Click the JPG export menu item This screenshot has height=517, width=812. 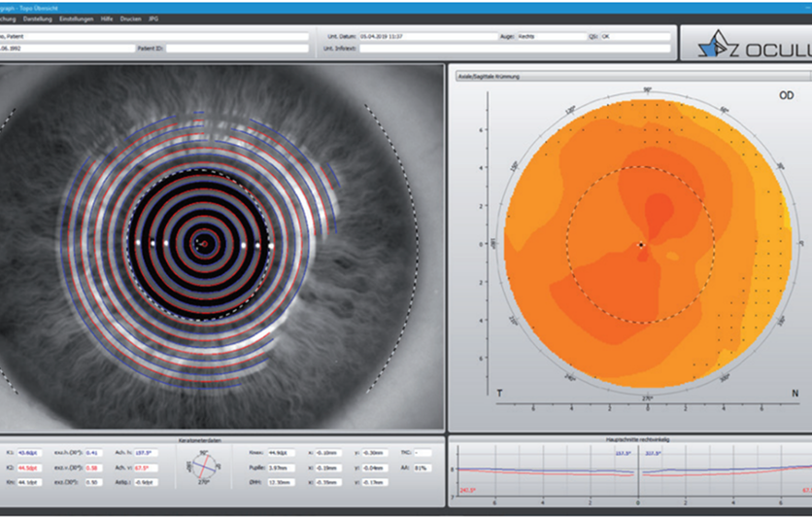[153, 18]
